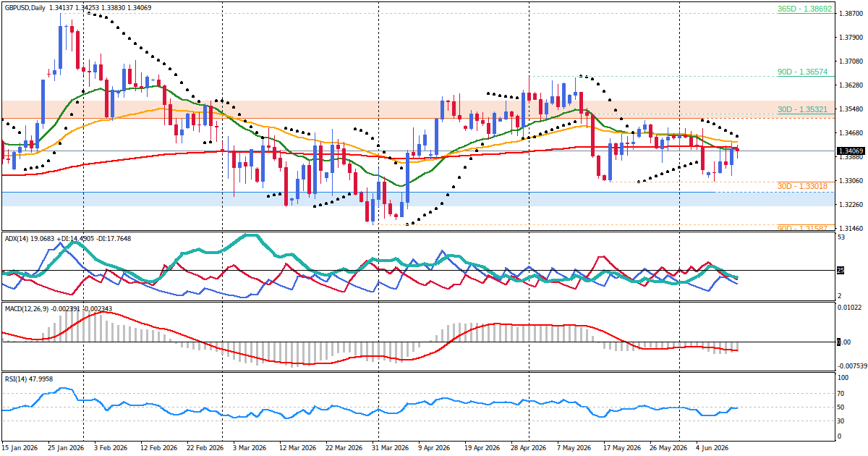Image resolution: width=868 pixels, height=456 pixels.
Task: Click the -0.007539 MACD scale value
Action: pyautogui.click(x=851, y=366)
